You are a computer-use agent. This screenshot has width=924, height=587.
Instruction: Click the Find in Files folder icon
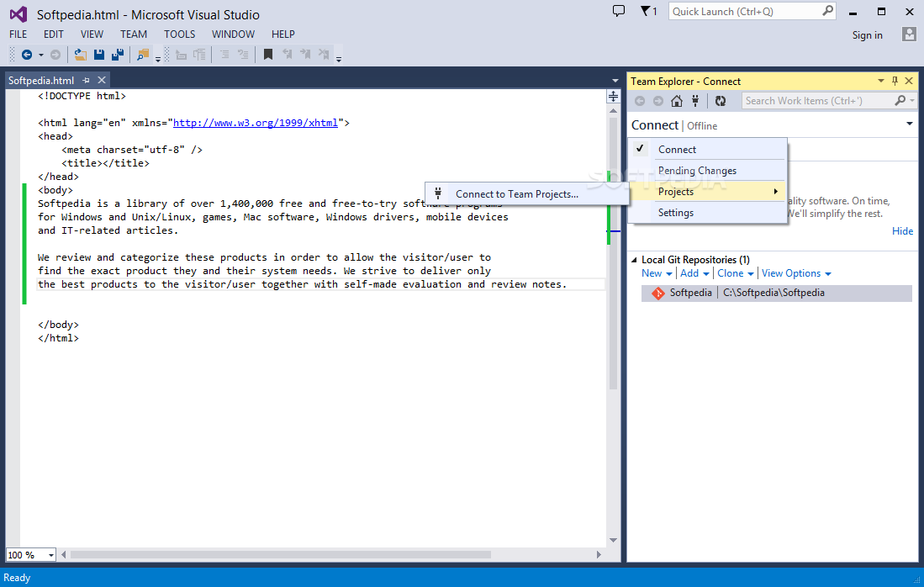click(x=143, y=55)
